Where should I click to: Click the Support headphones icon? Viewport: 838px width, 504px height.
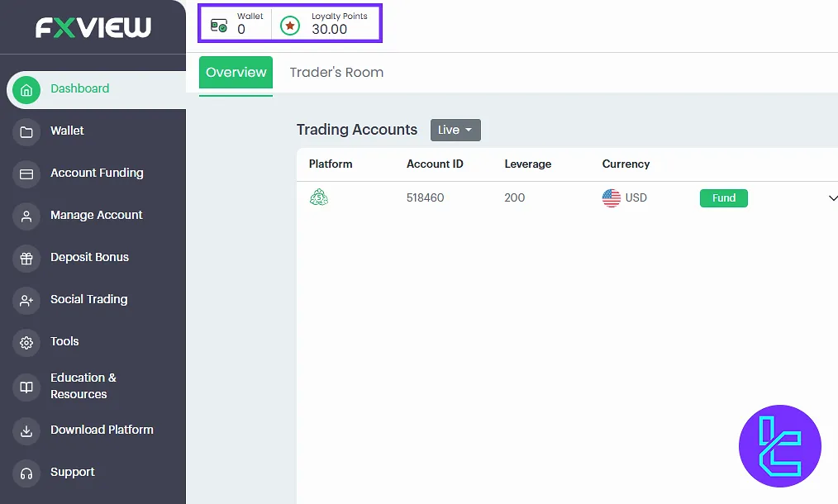(26, 473)
